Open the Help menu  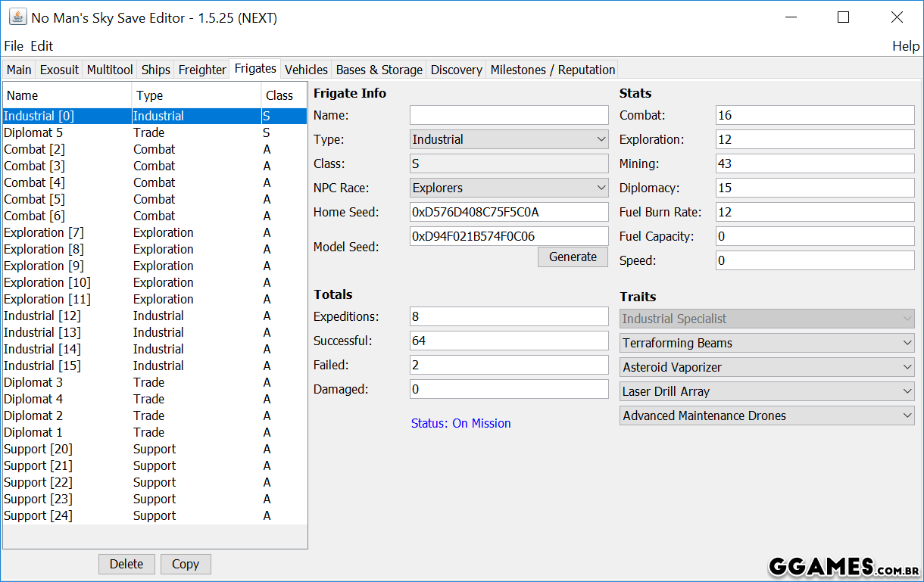905,46
